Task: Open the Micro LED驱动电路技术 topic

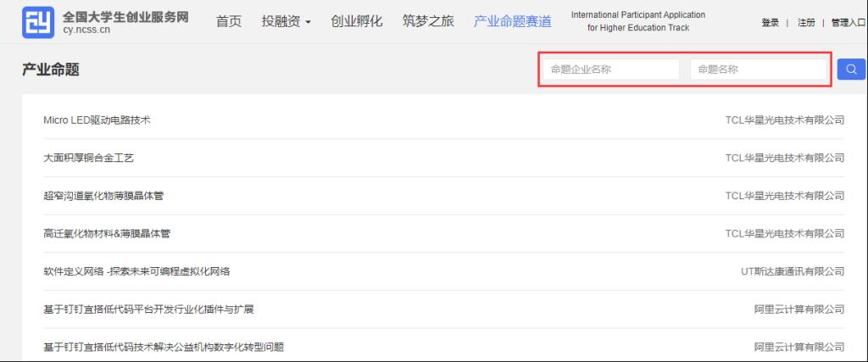Action: [x=97, y=120]
